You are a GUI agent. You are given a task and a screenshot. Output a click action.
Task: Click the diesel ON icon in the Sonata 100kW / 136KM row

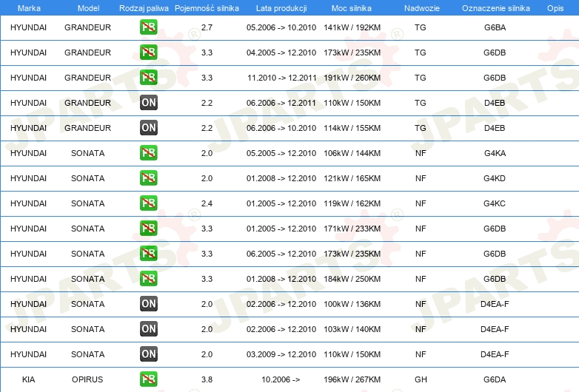[148, 303]
